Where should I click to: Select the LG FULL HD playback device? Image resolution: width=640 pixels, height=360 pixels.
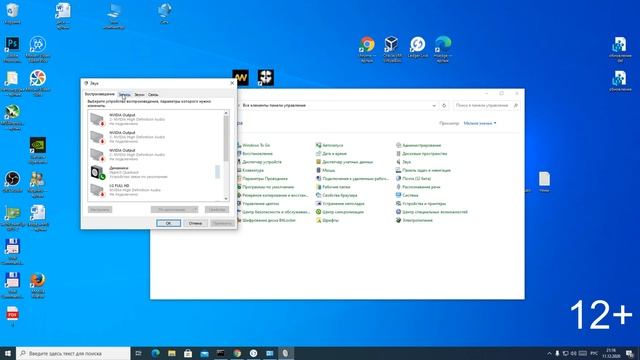point(155,190)
